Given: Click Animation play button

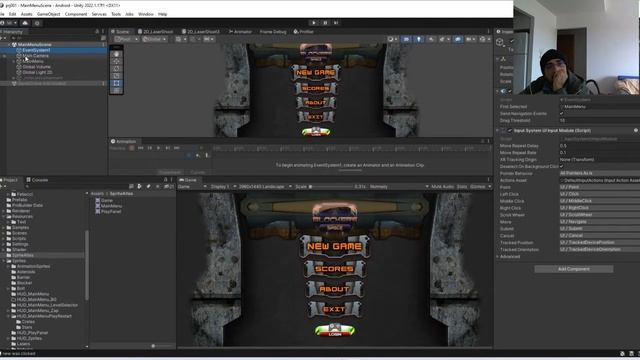Looking at the screenshot, I should [158, 148].
